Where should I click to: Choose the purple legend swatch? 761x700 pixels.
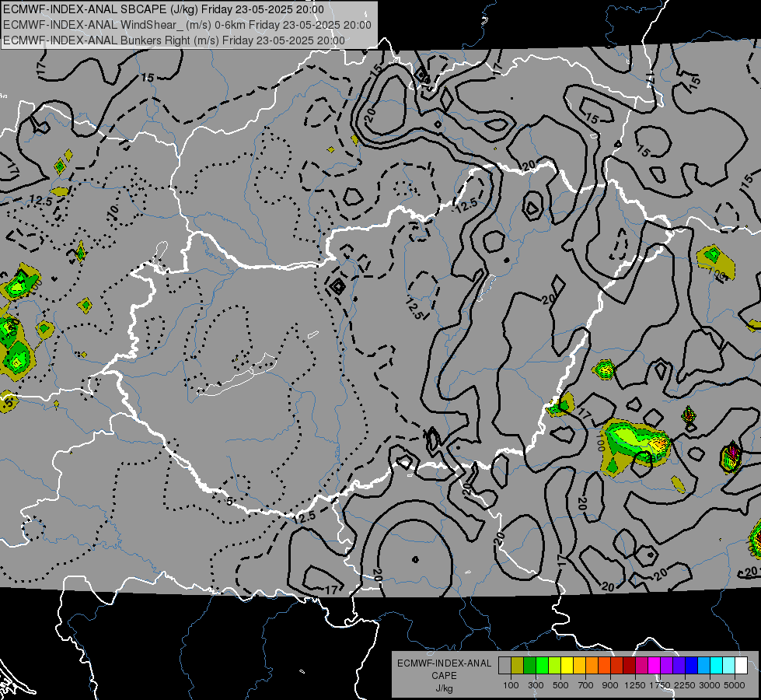pos(666,665)
